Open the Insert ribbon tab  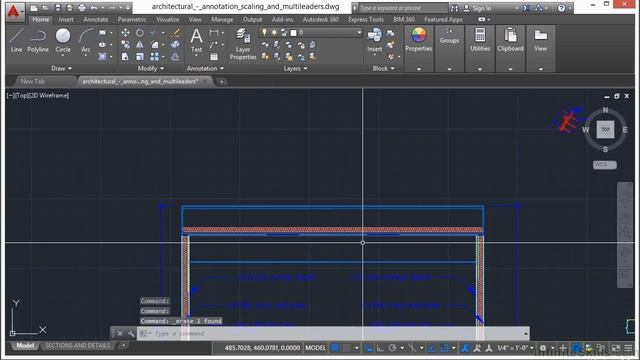click(66, 19)
